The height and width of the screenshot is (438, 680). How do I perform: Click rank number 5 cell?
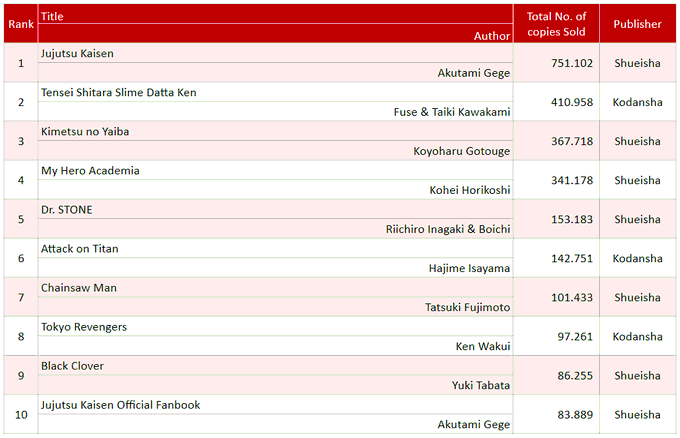click(21, 219)
